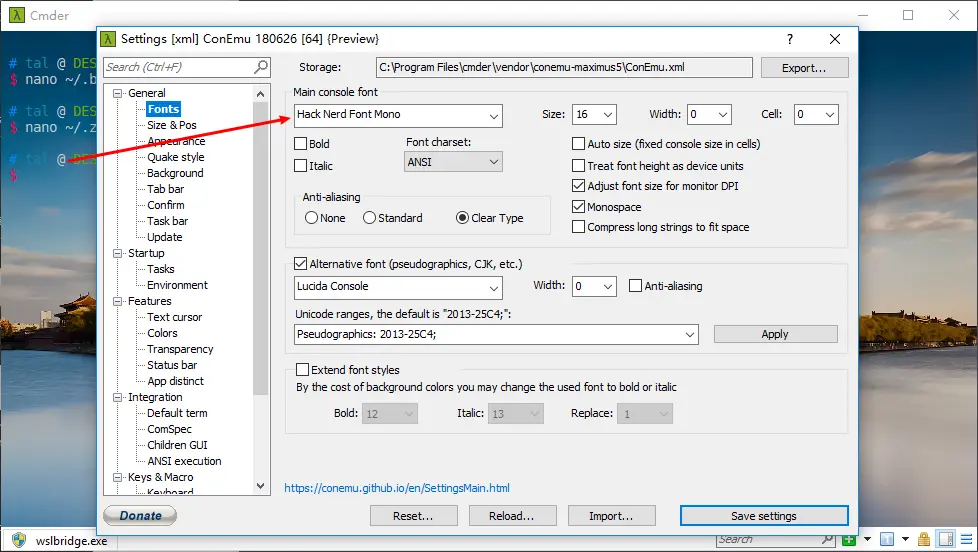Collapse the Keys & Macro tree node
This screenshot has height=552, width=978.
117,477
